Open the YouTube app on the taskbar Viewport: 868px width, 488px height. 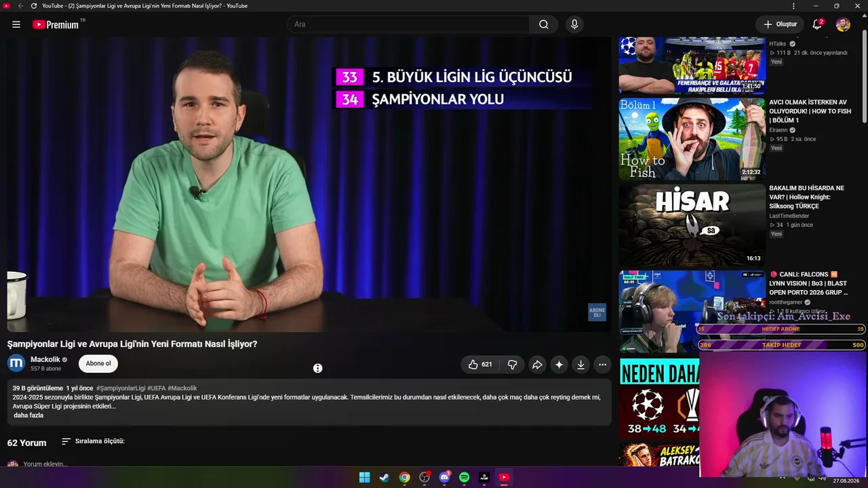pos(504,477)
